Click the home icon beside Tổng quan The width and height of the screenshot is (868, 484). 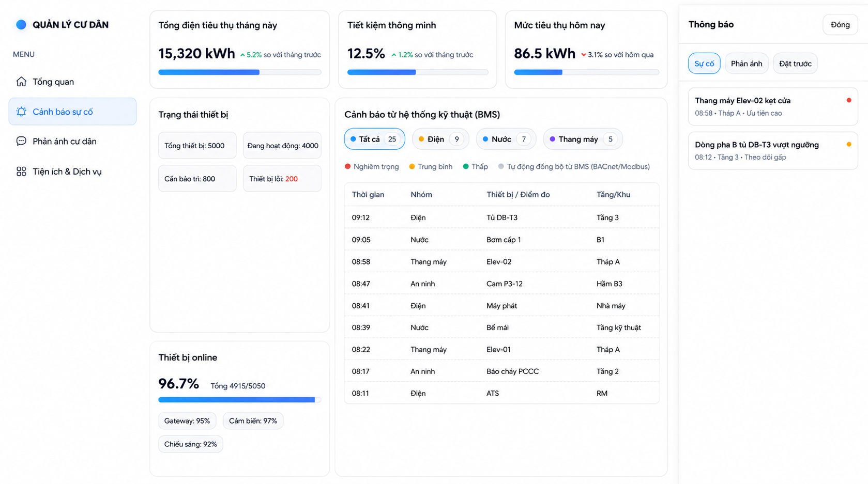[x=21, y=82]
